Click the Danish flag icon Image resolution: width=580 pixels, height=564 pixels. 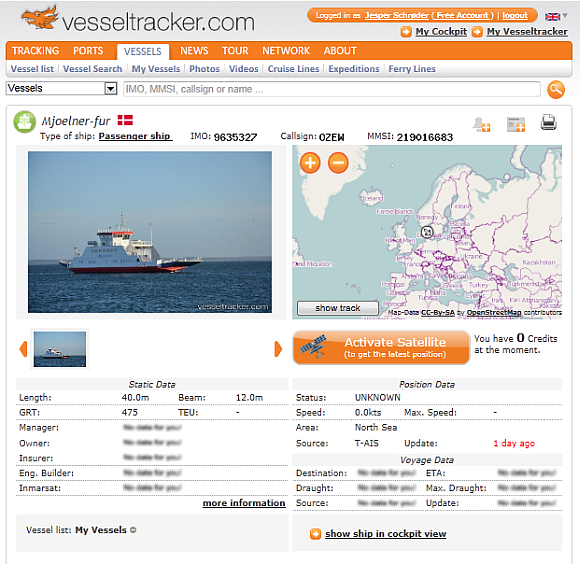point(125,120)
